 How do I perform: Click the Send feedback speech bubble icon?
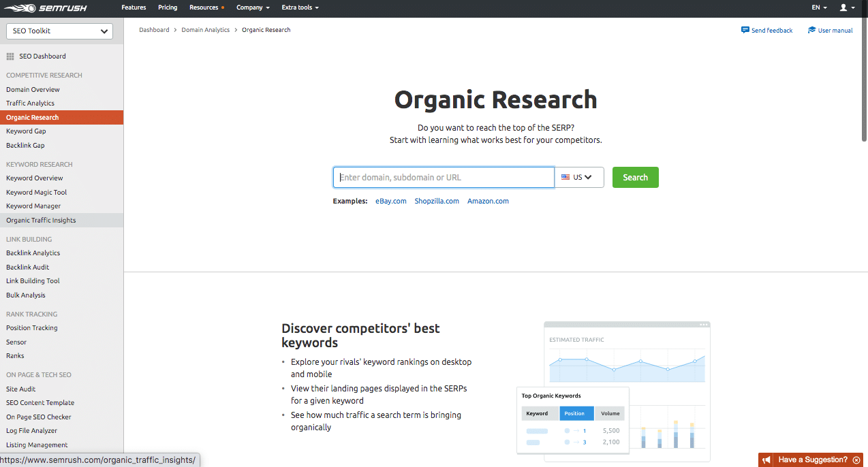745,30
